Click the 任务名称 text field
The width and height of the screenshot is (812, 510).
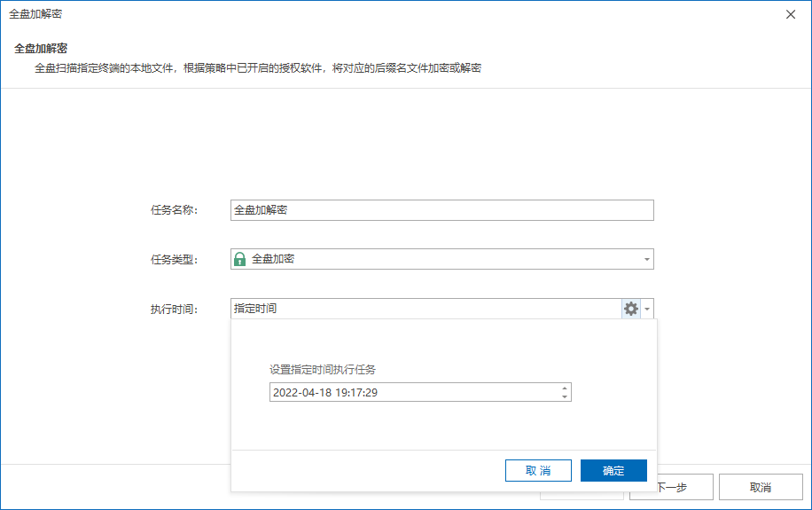(441, 210)
